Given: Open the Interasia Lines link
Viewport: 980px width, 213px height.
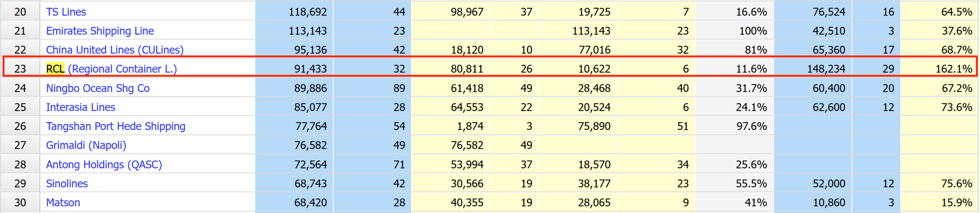Looking at the screenshot, I should pos(81,107).
